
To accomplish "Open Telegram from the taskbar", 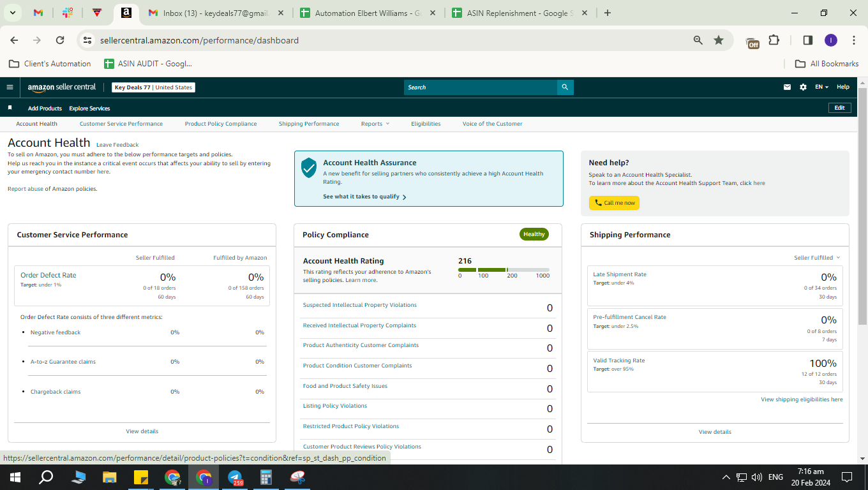I will pyautogui.click(x=236, y=477).
